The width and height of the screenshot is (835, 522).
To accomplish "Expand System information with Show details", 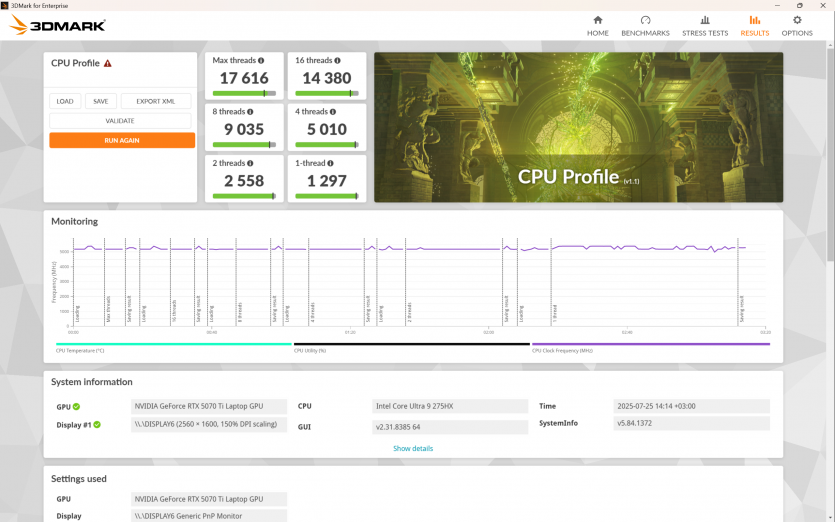I will (413, 448).
